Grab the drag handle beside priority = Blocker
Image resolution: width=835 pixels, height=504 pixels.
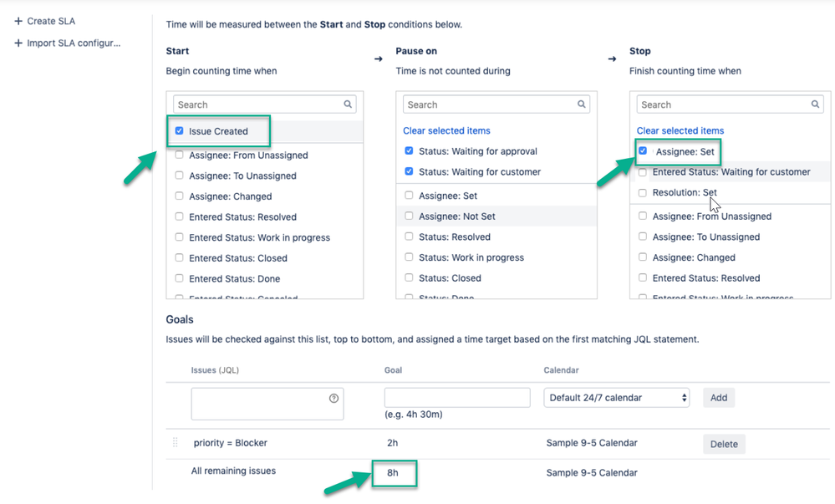tap(176, 442)
